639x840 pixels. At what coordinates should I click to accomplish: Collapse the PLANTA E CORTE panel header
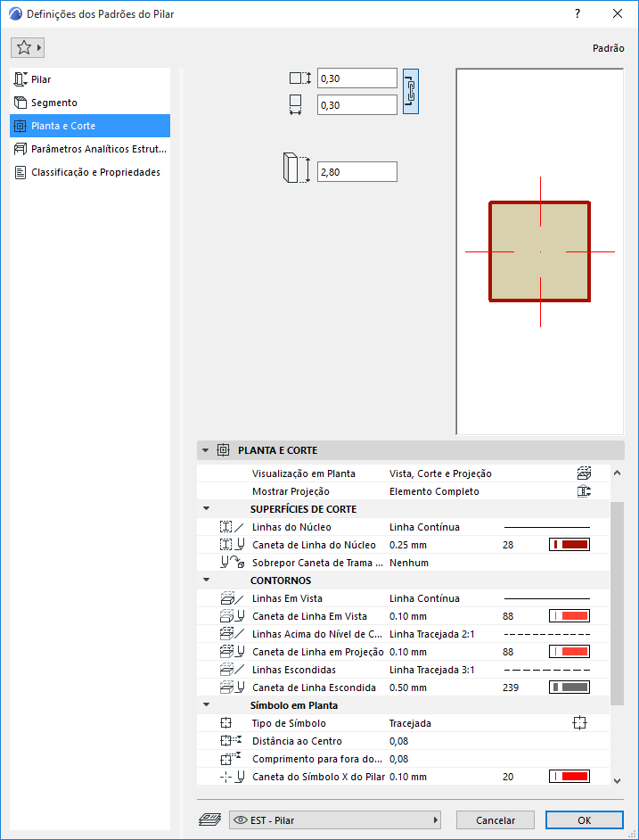(205, 450)
